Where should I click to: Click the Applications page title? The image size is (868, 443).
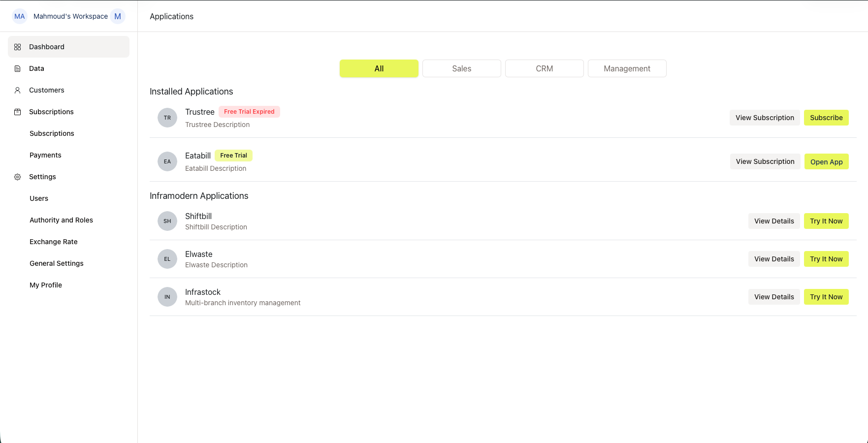click(171, 16)
